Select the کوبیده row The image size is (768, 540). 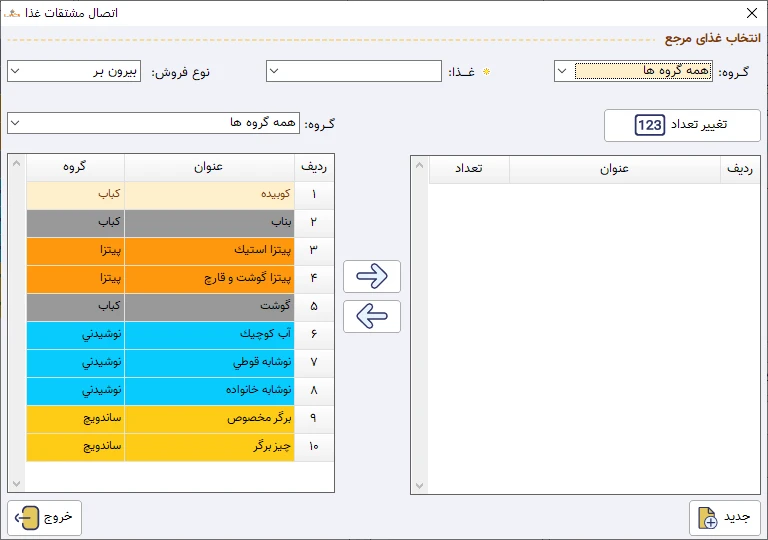180,195
